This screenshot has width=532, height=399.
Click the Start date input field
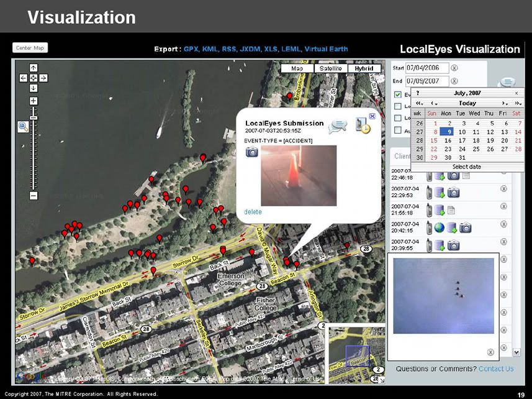[x=428, y=68]
